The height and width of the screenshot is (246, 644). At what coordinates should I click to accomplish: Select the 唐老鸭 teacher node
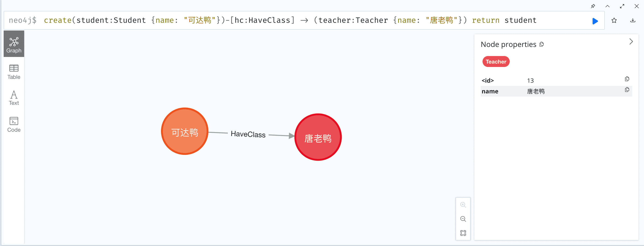318,137
